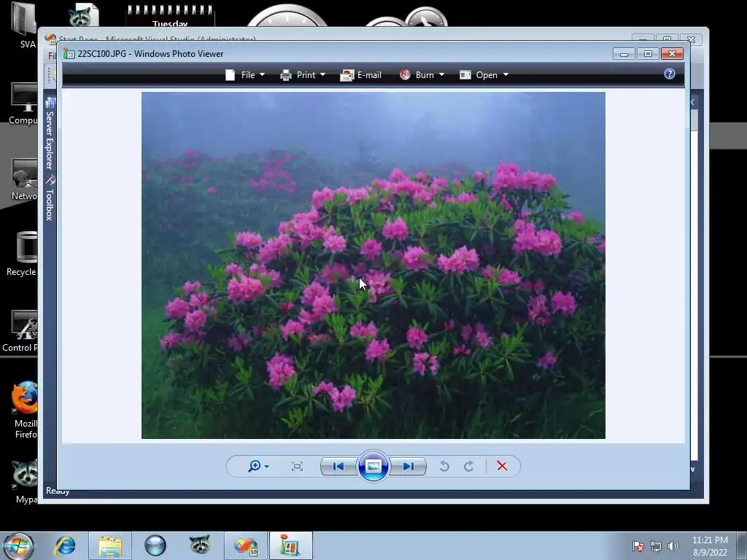Delete the photo with red X
Screen dimensions: 747x560
pyautogui.click(x=502, y=466)
